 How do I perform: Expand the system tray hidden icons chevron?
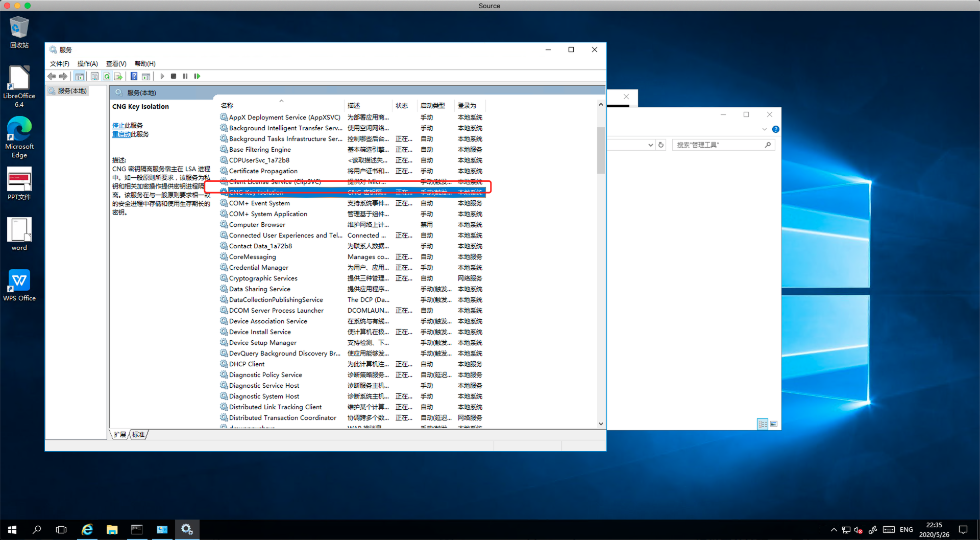834,530
